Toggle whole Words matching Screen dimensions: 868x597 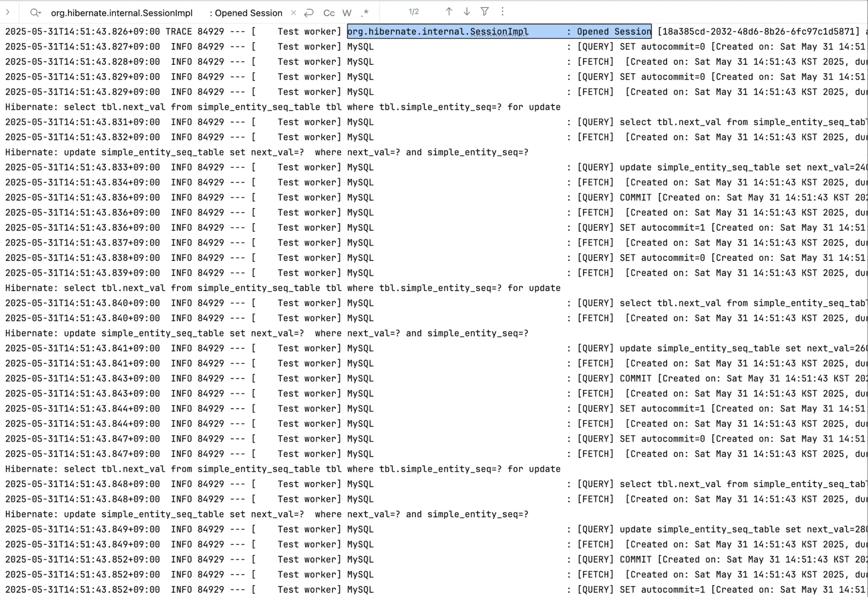347,13
